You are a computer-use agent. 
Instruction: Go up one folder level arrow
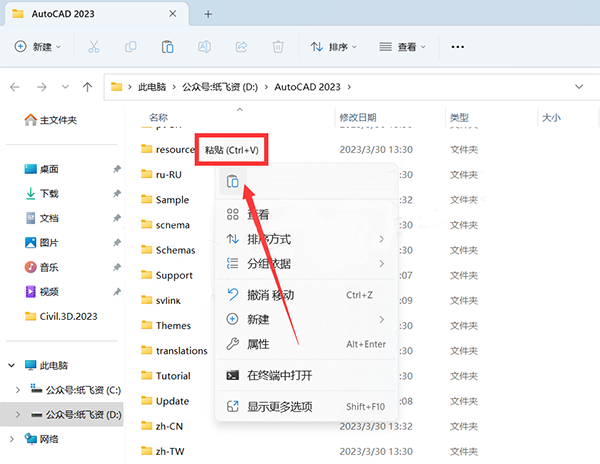pos(87,87)
